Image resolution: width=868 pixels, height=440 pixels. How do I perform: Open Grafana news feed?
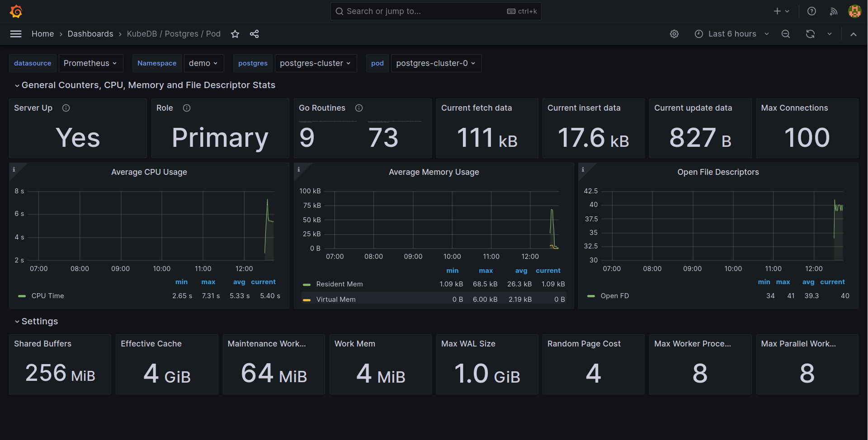point(834,11)
